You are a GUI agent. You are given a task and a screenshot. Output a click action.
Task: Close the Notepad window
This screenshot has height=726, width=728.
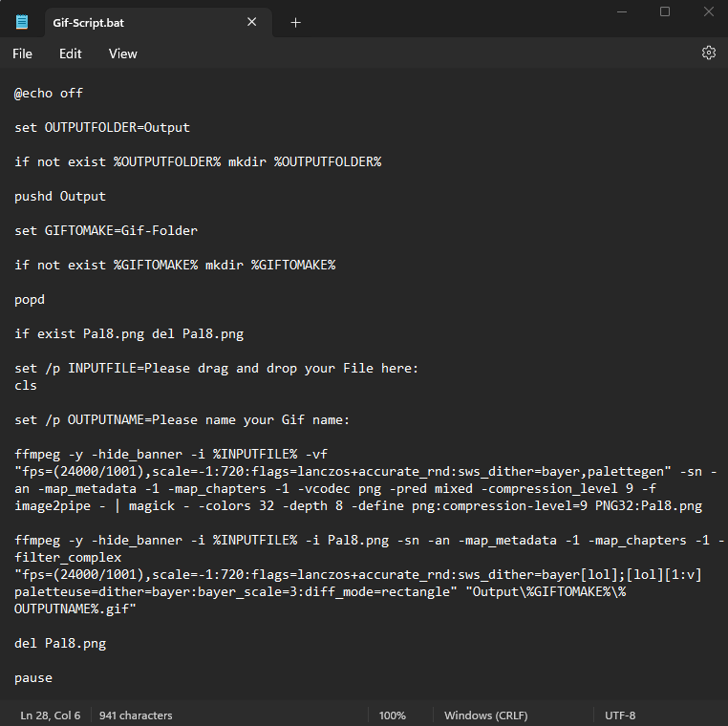[708, 11]
